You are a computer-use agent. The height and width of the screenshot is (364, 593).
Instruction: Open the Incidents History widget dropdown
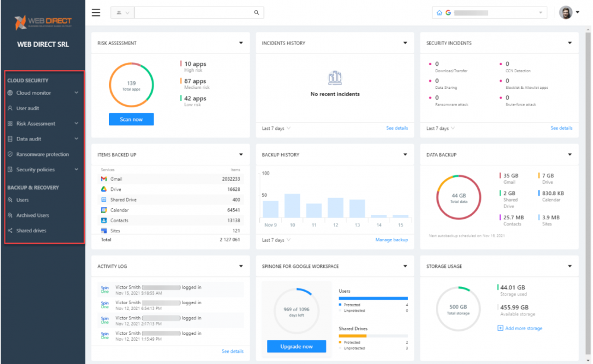tap(405, 43)
